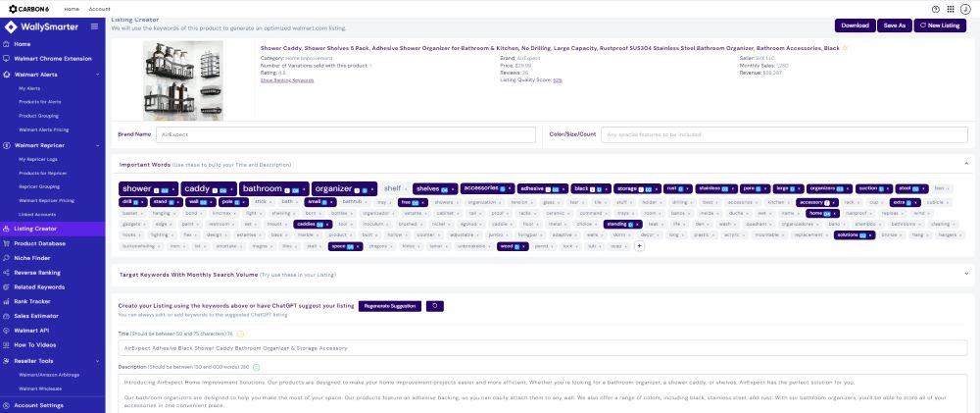Toggle the 'shelves' keyword chip
Image resolution: width=980 pixels, height=413 pixels.
pyautogui.click(x=436, y=188)
